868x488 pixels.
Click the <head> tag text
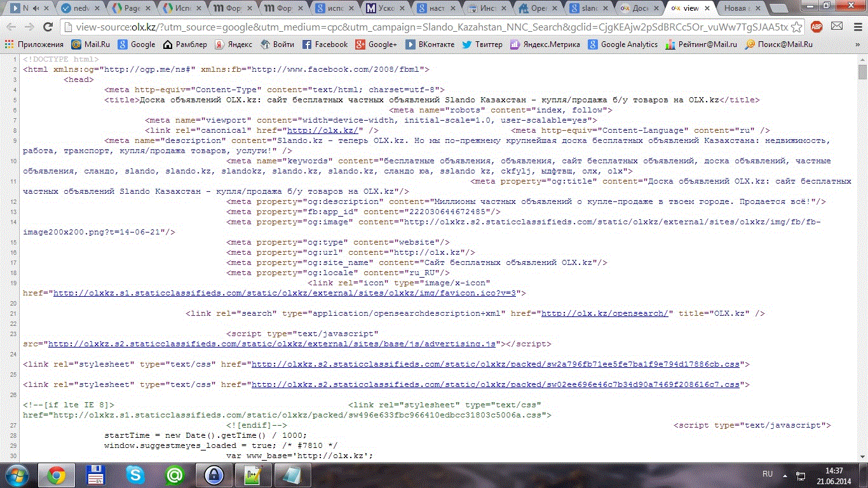tap(79, 79)
